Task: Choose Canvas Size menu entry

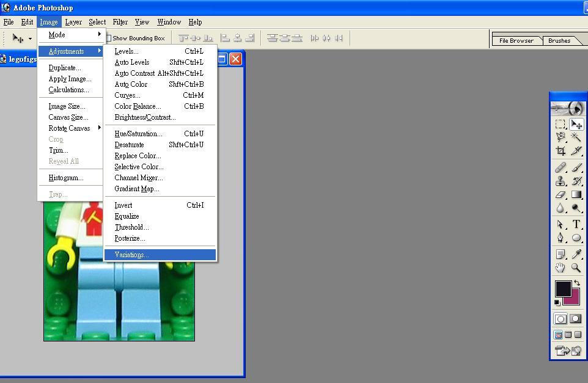Action: click(x=70, y=117)
